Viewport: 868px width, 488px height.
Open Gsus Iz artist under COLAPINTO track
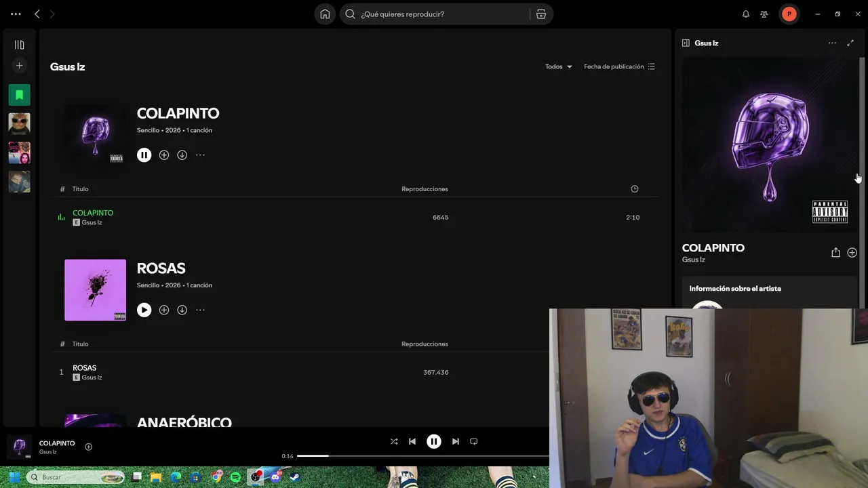[x=92, y=222]
